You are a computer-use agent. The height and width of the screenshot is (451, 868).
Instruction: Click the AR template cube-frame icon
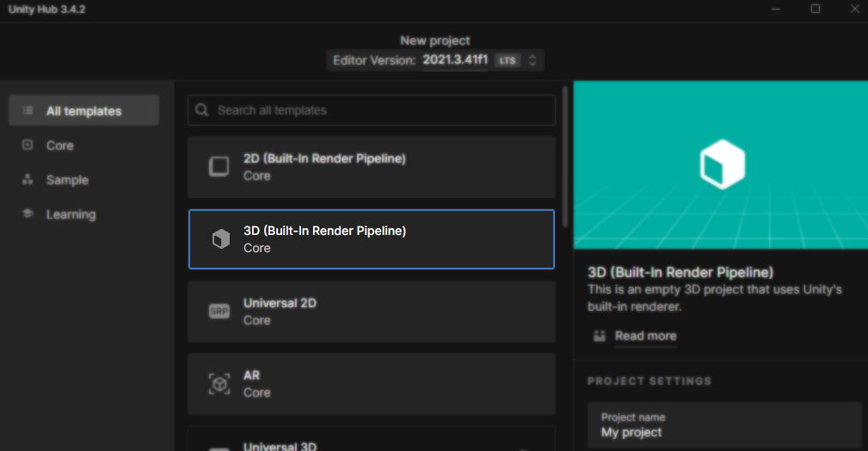(219, 383)
